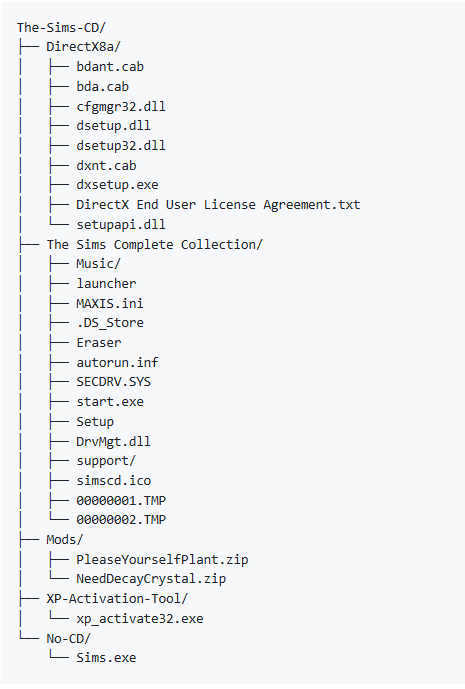The width and height of the screenshot is (465, 689).
Task: Select the MAXIS.ini file
Action: coord(110,303)
